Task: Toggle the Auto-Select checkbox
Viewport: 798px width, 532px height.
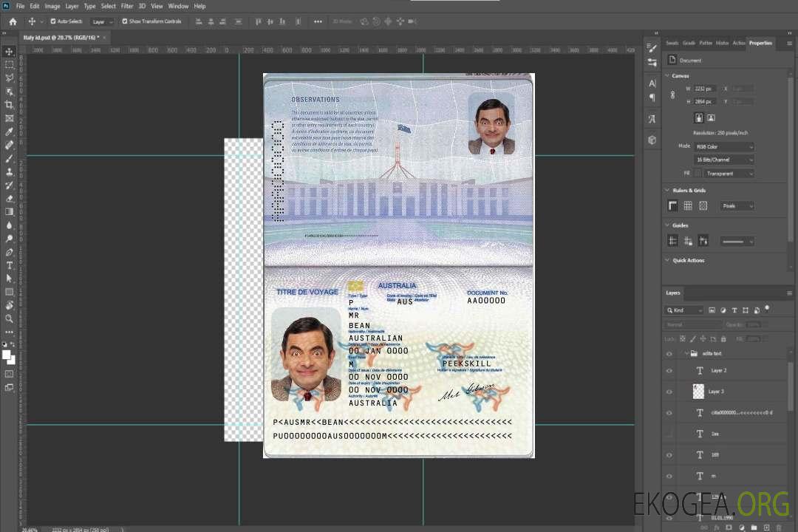Action: [x=53, y=21]
